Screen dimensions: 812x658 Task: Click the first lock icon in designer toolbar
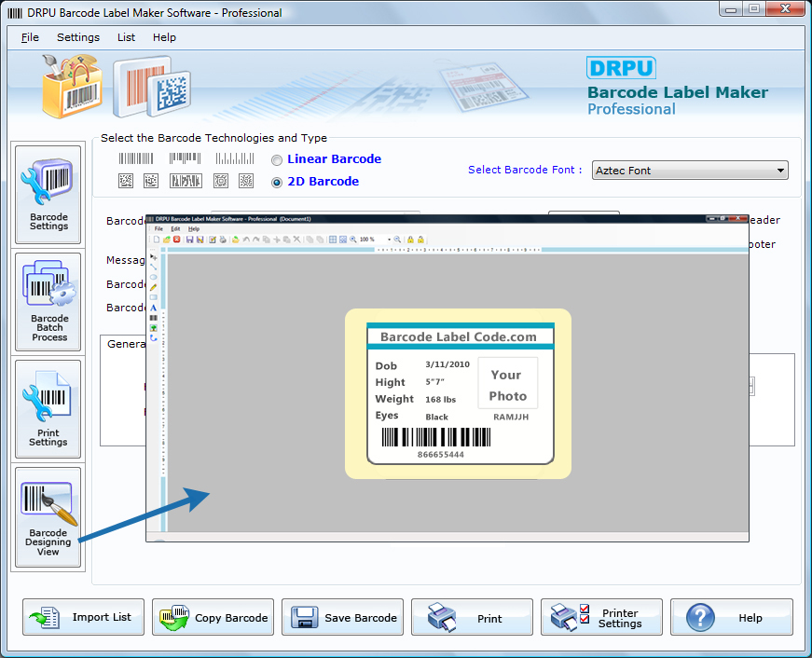point(410,240)
